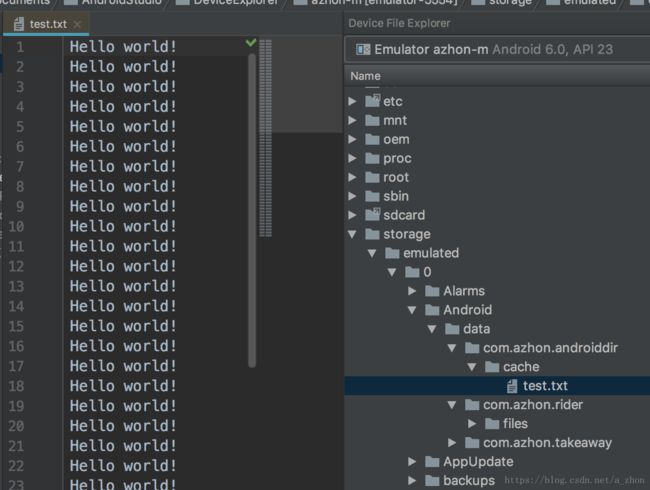The width and height of the screenshot is (650, 490).
Task: Expand the backups folder
Action: point(412,481)
